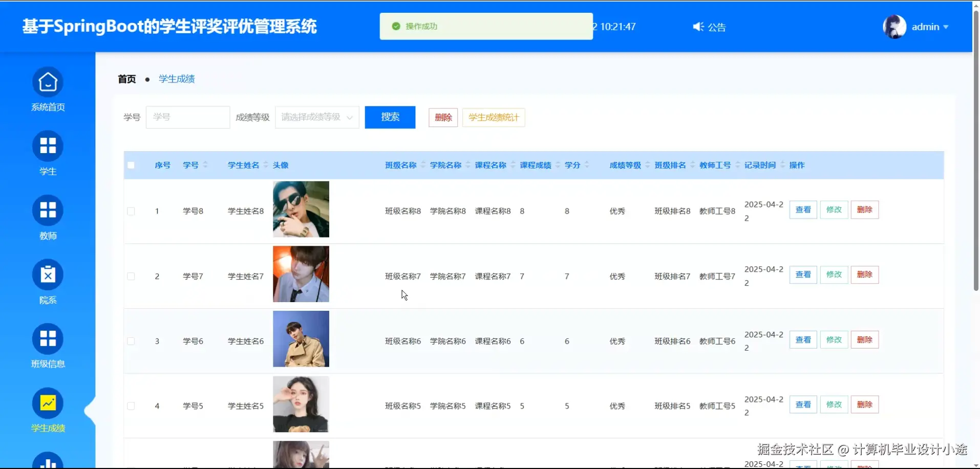Click the system title 基于SpringBoot的学生评奖评优管理系统
The height and width of the screenshot is (469, 980).
[169, 27]
